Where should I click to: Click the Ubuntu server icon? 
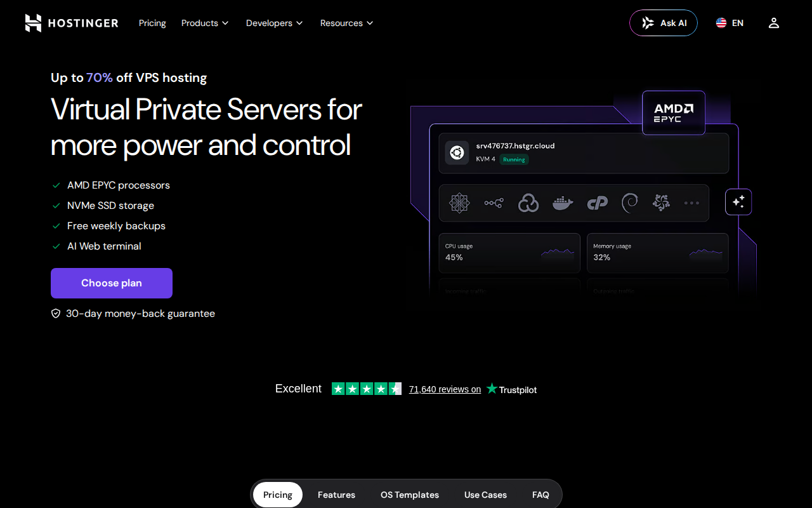(x=457, y=152)
